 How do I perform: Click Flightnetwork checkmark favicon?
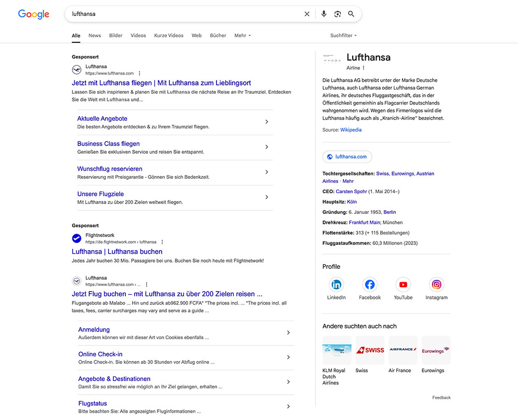[x=77, y=238]
